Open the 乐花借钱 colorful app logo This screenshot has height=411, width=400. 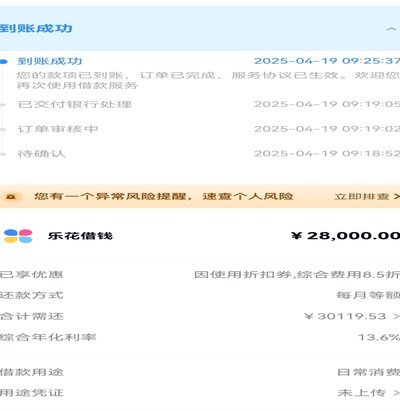tap(18, 236)
